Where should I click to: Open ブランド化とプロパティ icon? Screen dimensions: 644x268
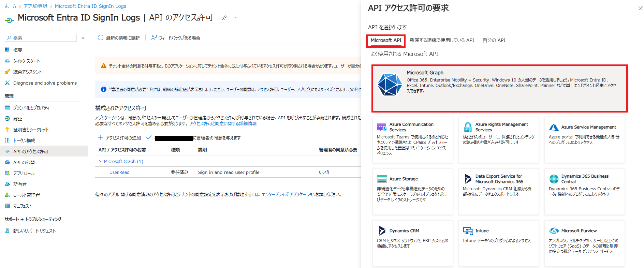tap(7, 108)
